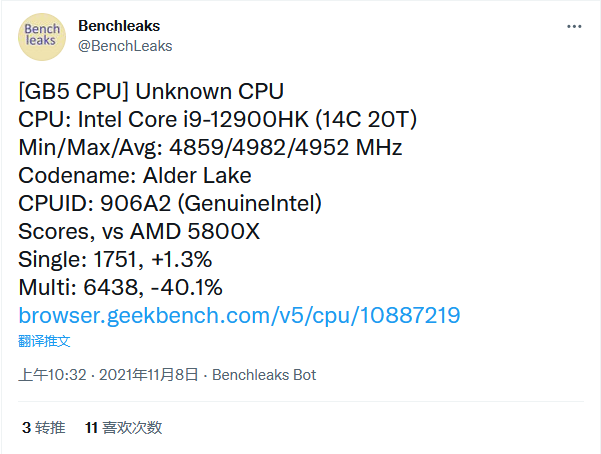
Task: Open the Benchleaks display name profile link
Action: 118,25
